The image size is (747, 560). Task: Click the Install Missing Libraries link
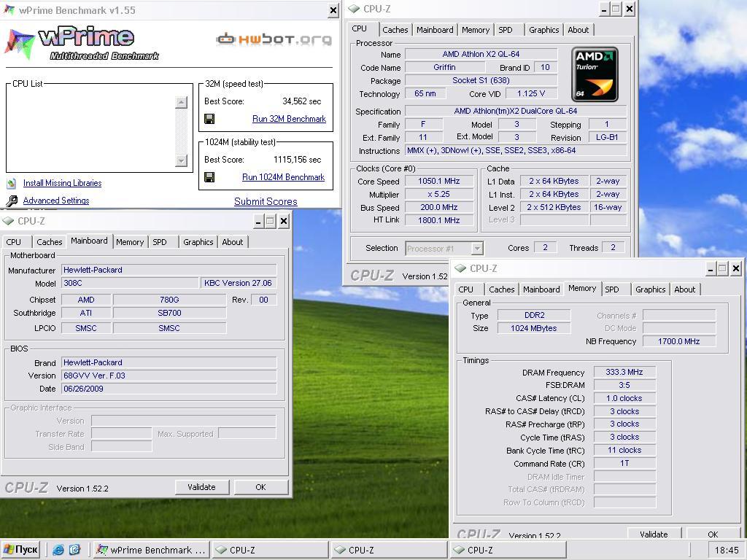click(63, 183)
